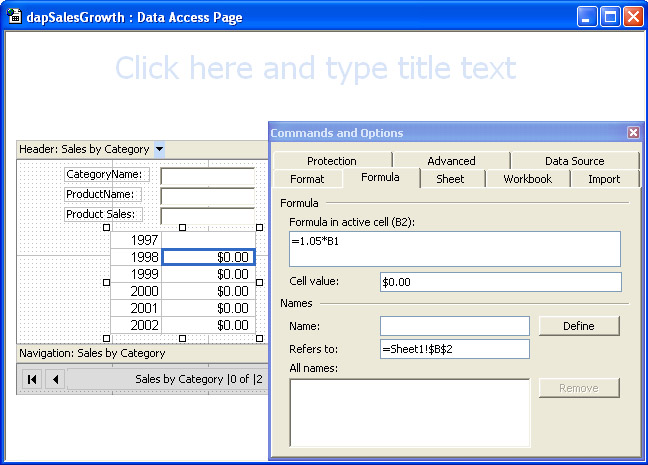Viewport: 648px width, 465px height.
Task: Open the Sheet tab
Action: (450, 179)
